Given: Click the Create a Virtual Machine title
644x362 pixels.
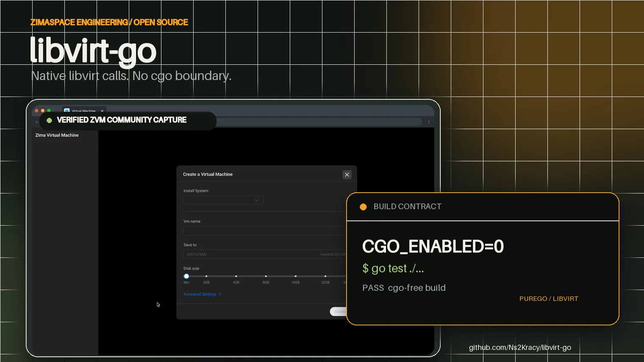Looking at the screenshot, I should click(208, 174).
